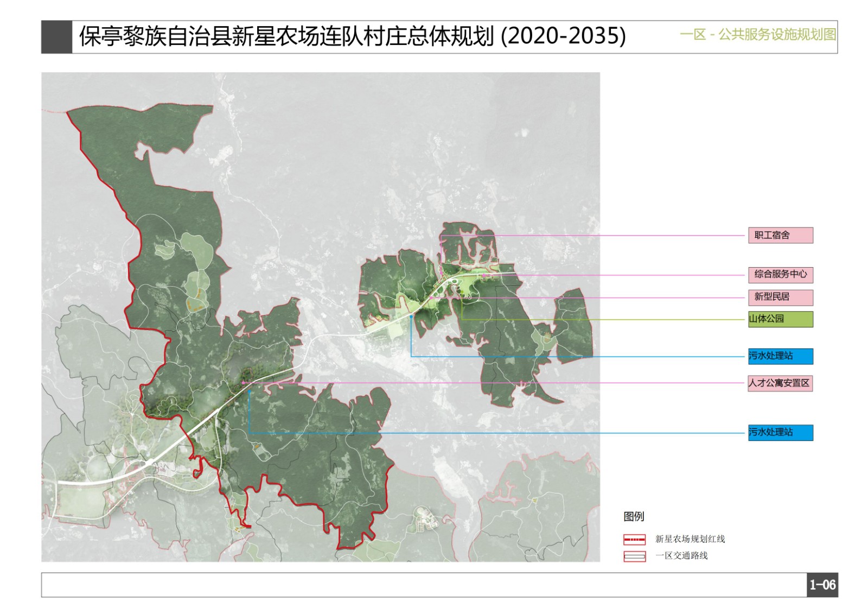Click 污水处理站 label beneath 人才公寓安置区
The width and height of the screenshot is (868, 614).
pyautogui.click(x=780, y=433)
